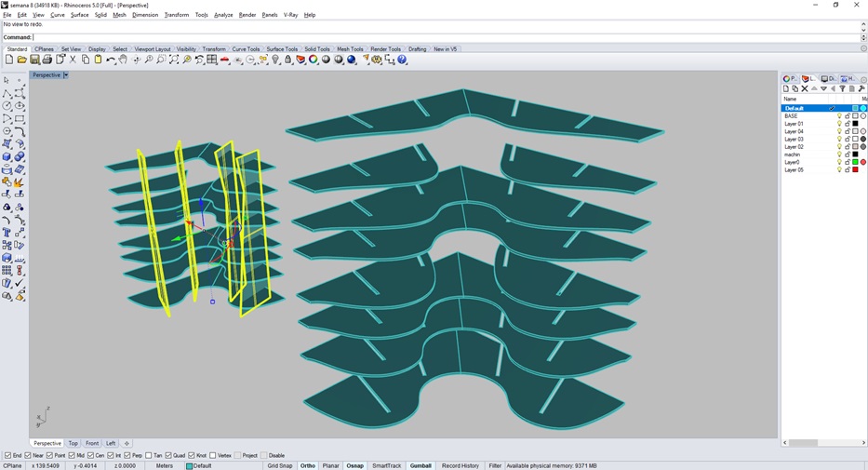The height and width of the screenshot is (470, 868).
Task: Hide Layer 05 via its lightbulb
Action: click(839, 170)
